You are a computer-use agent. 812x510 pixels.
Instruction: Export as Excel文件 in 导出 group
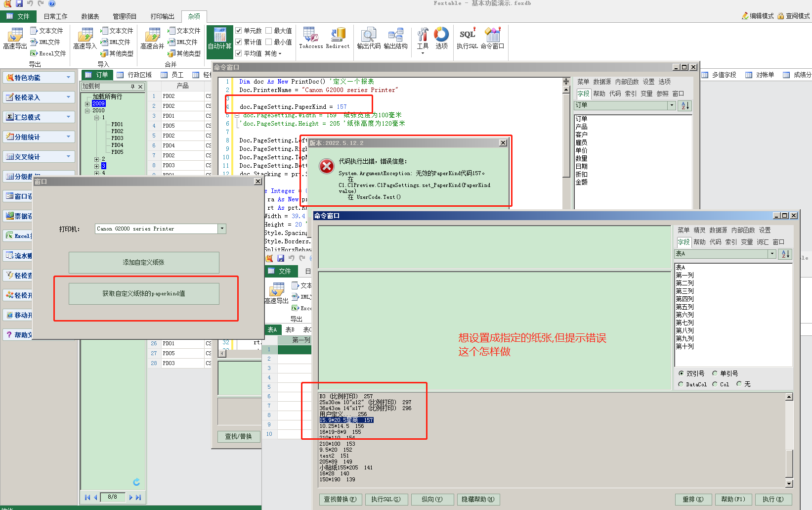point(48,53)
